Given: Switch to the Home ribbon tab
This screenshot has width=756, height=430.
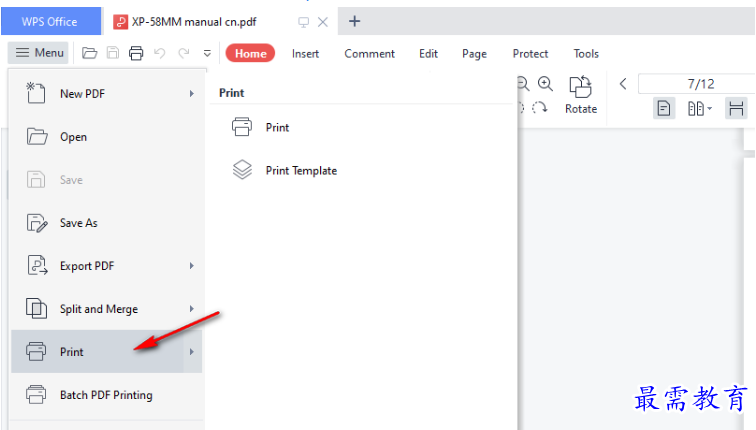Looking at the screenshot, I should [x=250, y=53].
